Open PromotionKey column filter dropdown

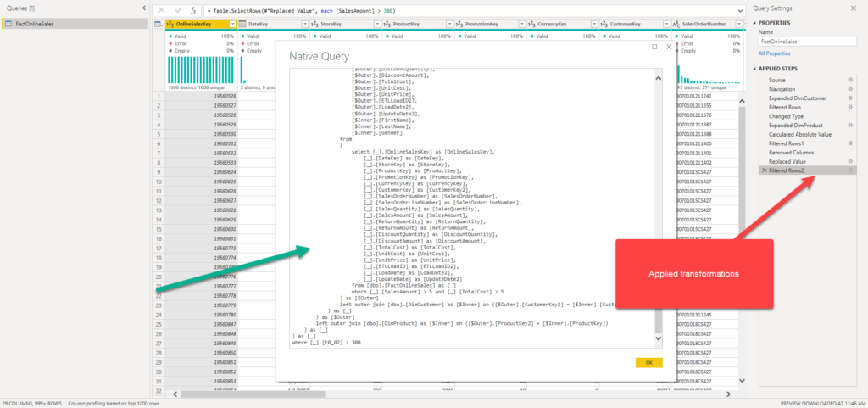(x=521, y=25)
